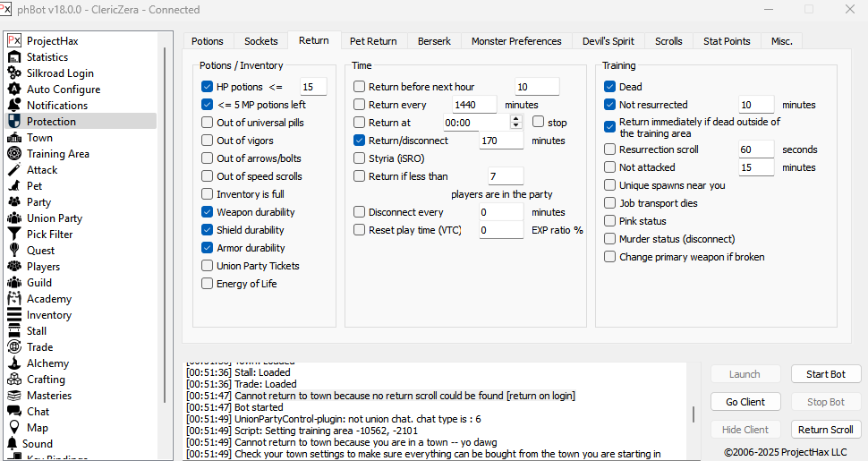Image resolution: width=868 pixels, height=461 pixels.
Task: Open Training Area via target icon
Action: point(13,154)
